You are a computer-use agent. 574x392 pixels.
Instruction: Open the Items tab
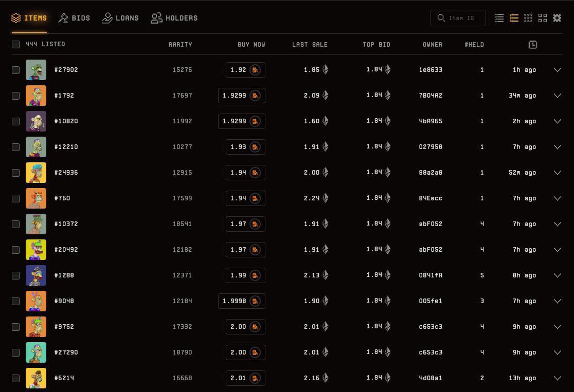coord(29,18)
